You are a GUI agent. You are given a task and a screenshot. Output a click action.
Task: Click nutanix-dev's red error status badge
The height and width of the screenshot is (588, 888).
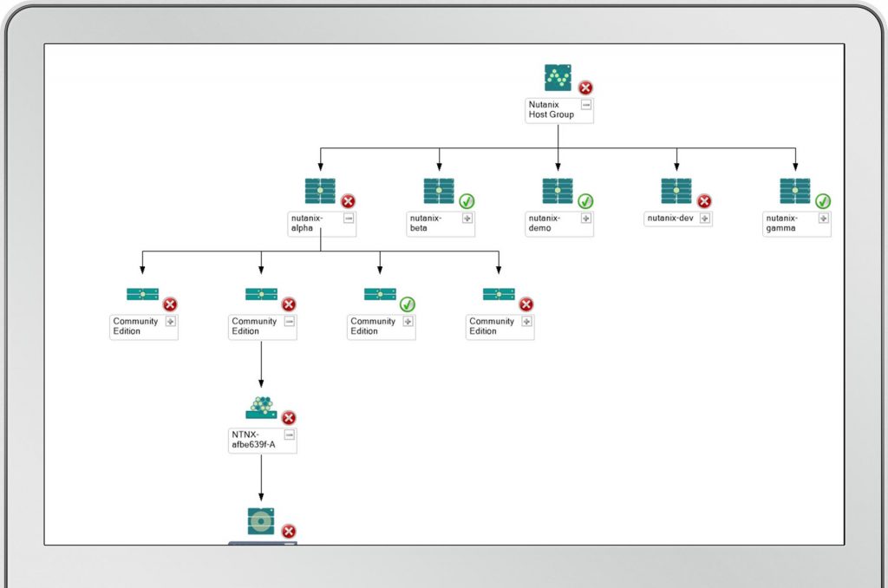pos(704,201)
